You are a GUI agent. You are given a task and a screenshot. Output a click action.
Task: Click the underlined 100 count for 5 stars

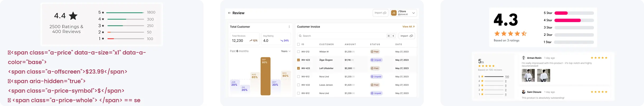pyautogui.click(x=507, y=77)
